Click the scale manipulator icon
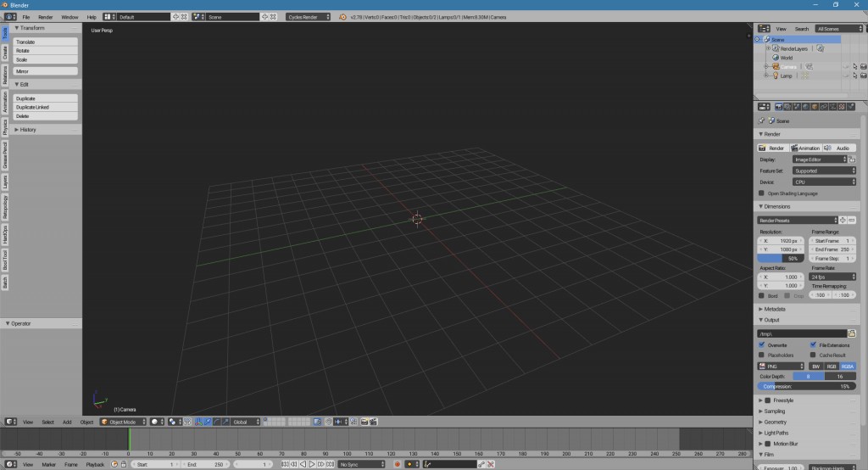Viewport: 868px width, 470px height. 225,422
